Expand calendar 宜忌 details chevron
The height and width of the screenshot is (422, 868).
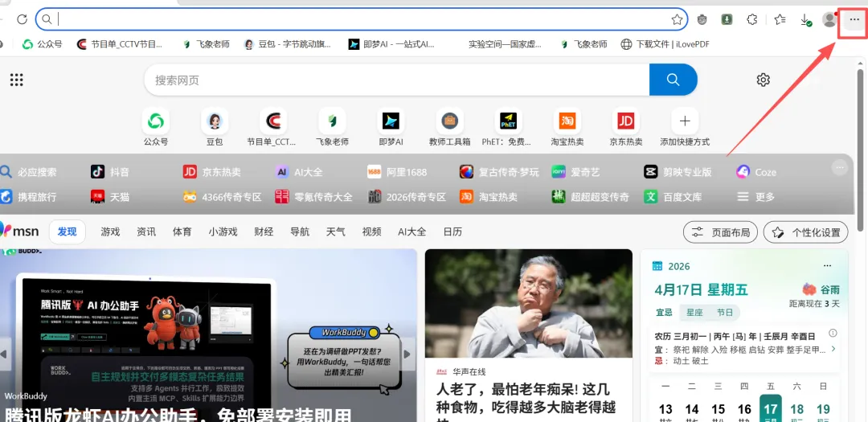tap(833, 349)
